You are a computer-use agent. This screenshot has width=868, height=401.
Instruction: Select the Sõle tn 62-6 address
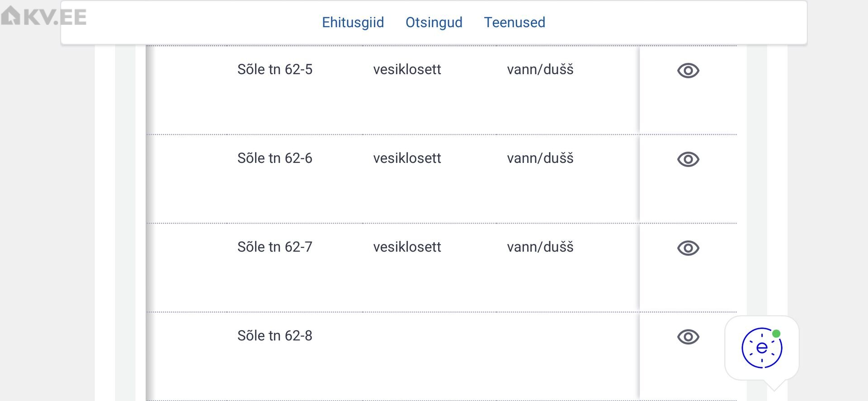[274, 158]
